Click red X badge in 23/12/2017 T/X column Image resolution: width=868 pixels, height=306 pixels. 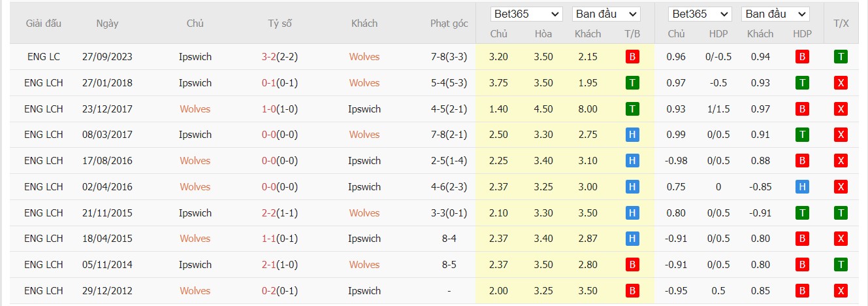841,109
